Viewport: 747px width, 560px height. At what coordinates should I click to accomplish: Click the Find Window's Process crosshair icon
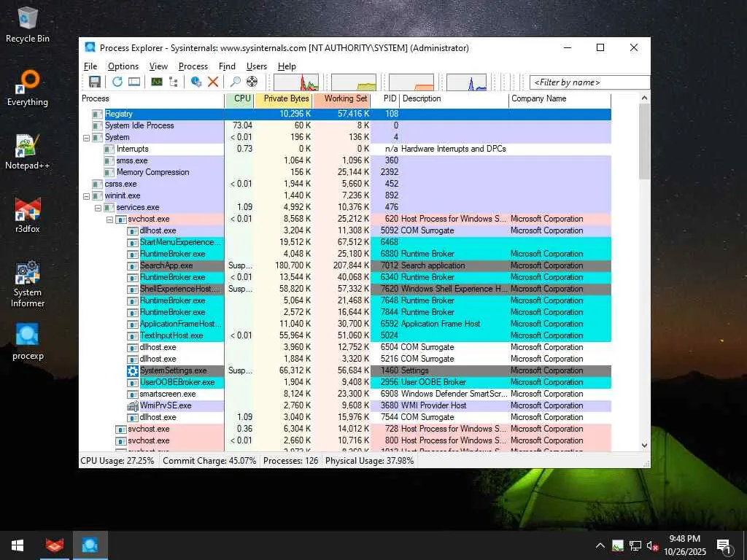tap(252, 82)
